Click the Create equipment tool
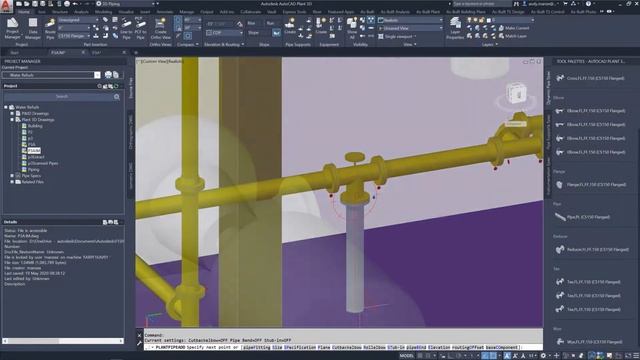Screen dimensions: 640x360 (322, 26)
